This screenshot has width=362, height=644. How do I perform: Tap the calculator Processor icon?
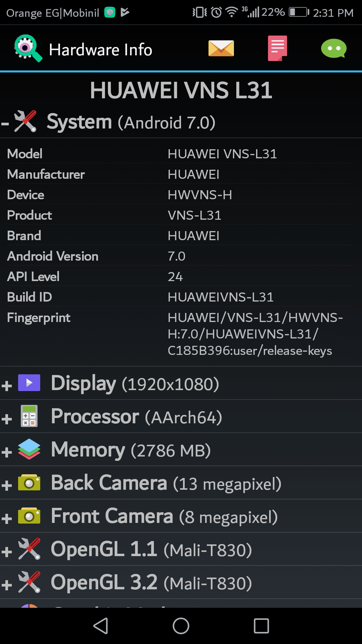(29, 416)
